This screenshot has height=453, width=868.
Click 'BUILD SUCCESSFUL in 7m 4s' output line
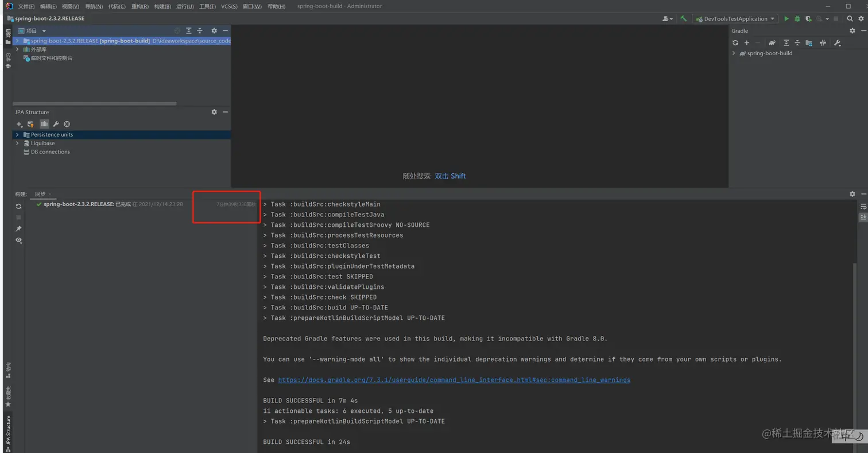coord(310,401)
